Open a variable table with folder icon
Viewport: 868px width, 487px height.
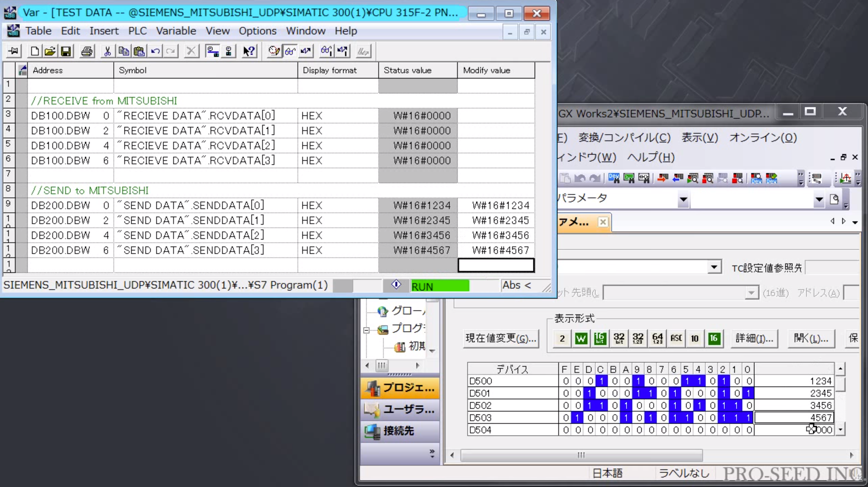(50, 51)
